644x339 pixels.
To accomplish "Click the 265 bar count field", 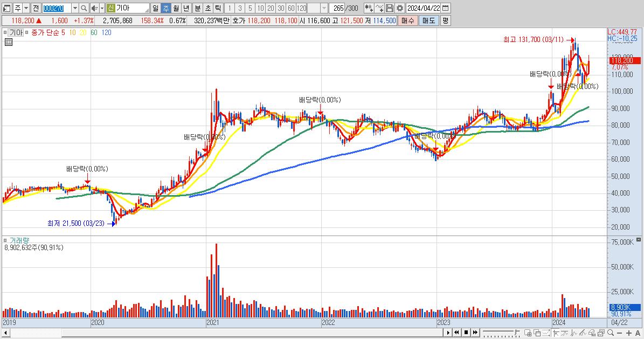I will 337,8.
